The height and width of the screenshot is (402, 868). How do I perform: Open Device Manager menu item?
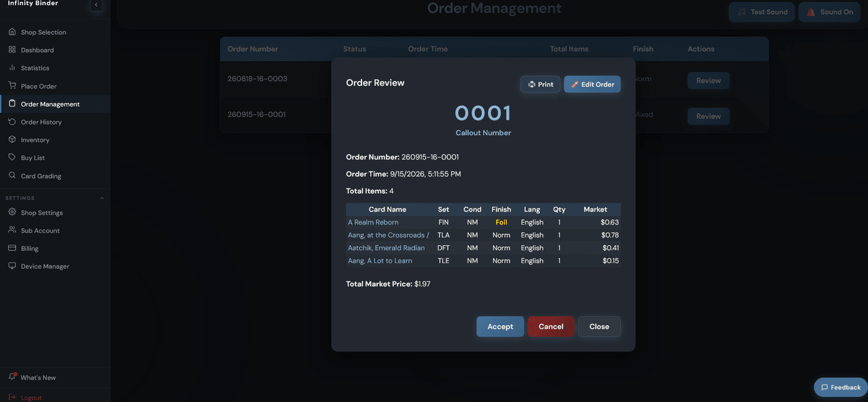pyautogui.click(x=55, y=267)
